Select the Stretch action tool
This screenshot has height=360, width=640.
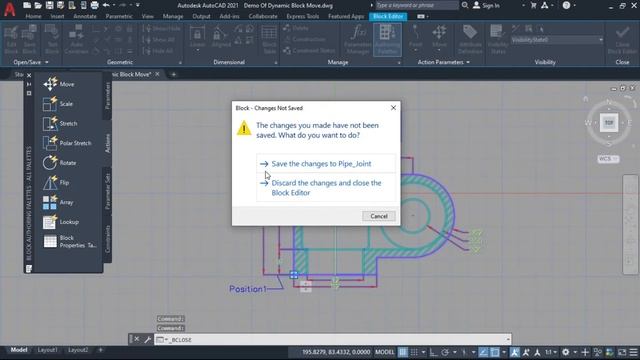click(60, 123)
